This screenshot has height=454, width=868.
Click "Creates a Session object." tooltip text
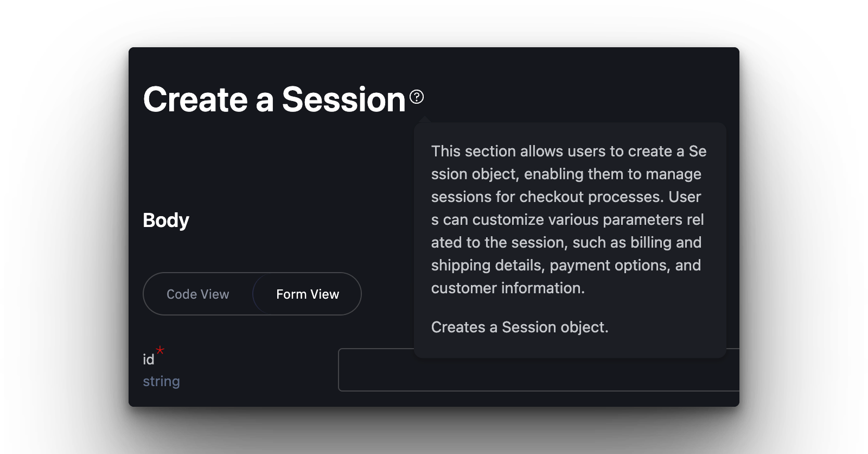point(520,327)
